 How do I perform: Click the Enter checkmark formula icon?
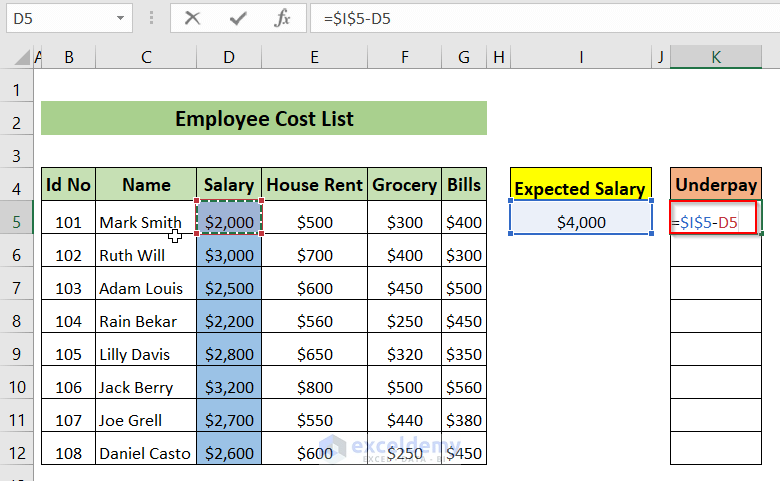(238, 18)
